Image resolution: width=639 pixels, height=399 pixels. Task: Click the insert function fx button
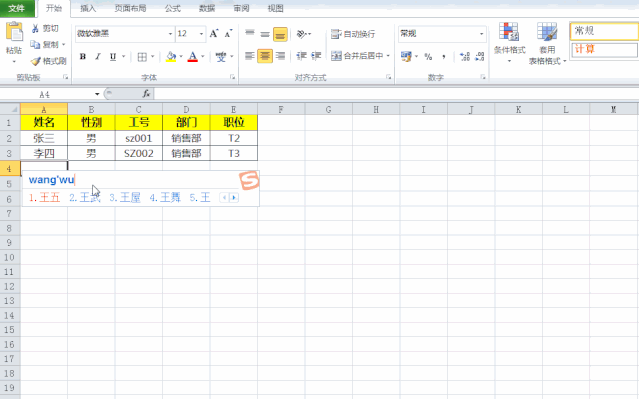tap(146, 94)
